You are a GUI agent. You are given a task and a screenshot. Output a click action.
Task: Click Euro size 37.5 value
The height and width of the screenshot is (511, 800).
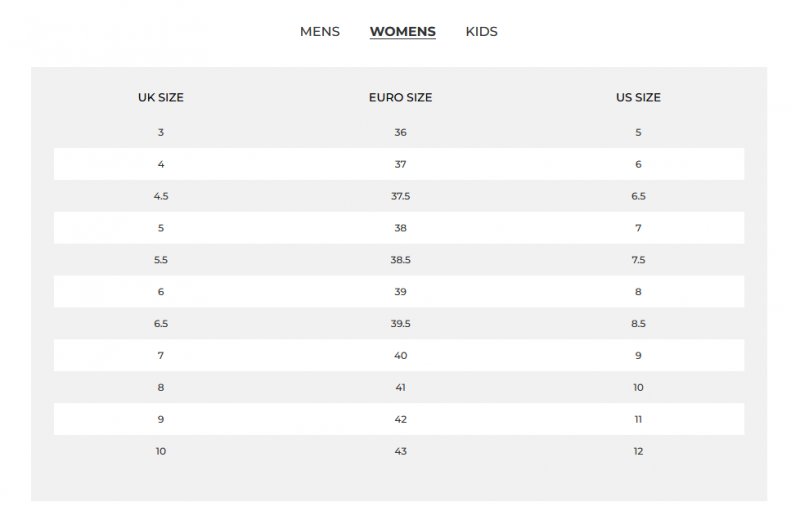point(401,196)
